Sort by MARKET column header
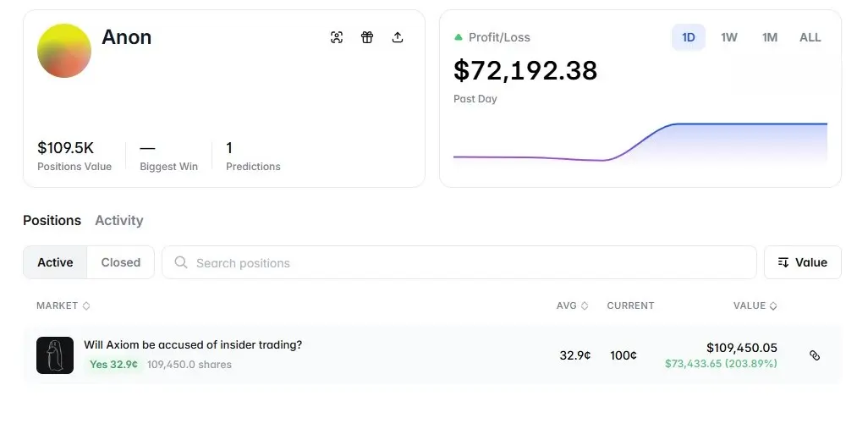Screen dimensions: 868x440 pyautogui.click(x=63, y=305)
